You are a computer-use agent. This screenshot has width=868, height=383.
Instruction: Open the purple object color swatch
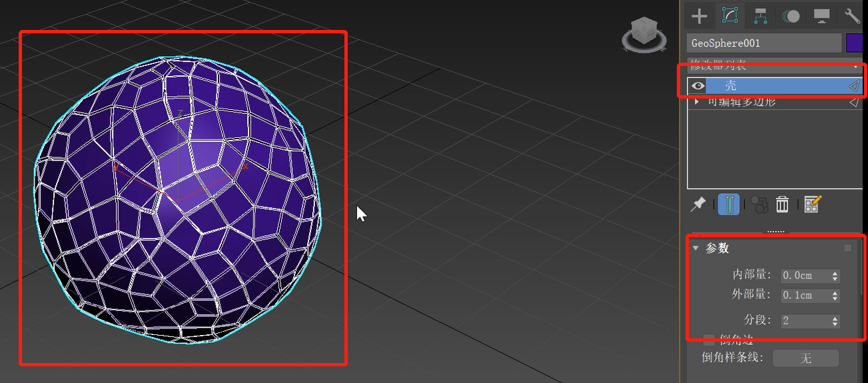pos(855,43)
